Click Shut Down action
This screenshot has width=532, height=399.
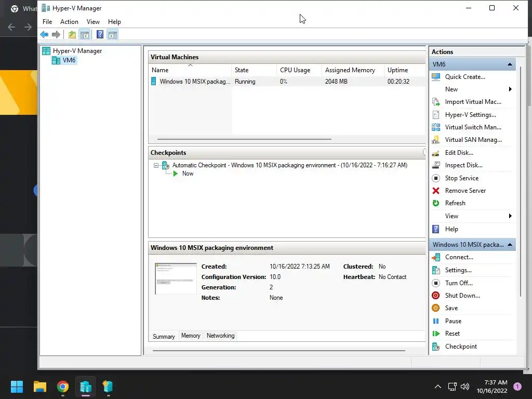(462, 296)
